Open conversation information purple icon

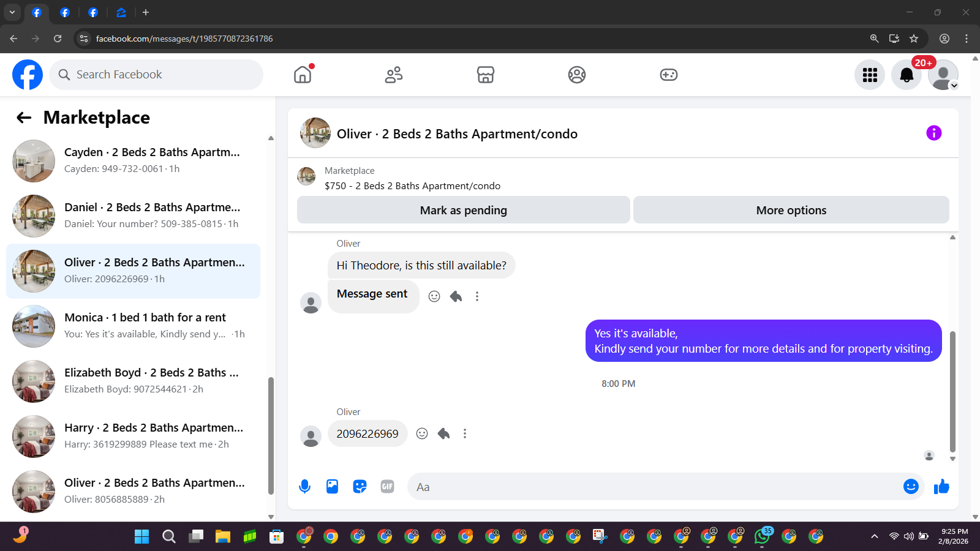(933, 133)
